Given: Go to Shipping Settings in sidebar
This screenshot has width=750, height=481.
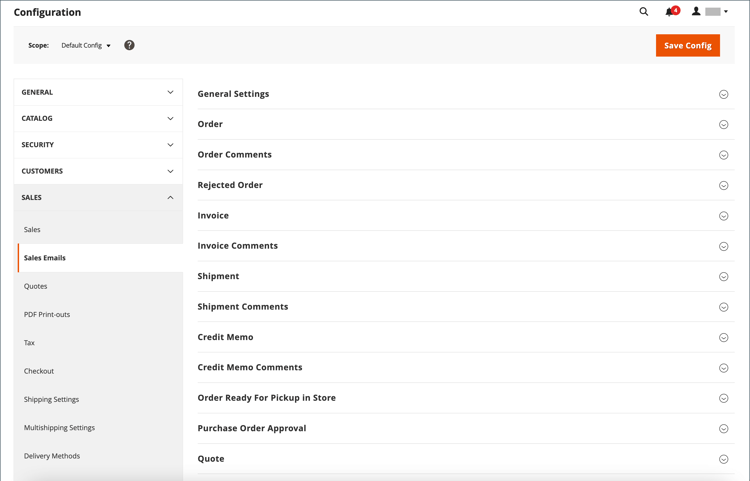Looking at the screenshot, I should 52,399.
